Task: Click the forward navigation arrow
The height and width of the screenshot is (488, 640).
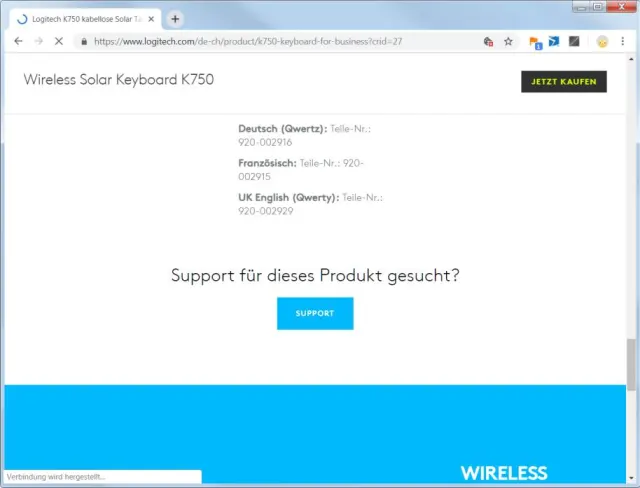Action: 39,41
